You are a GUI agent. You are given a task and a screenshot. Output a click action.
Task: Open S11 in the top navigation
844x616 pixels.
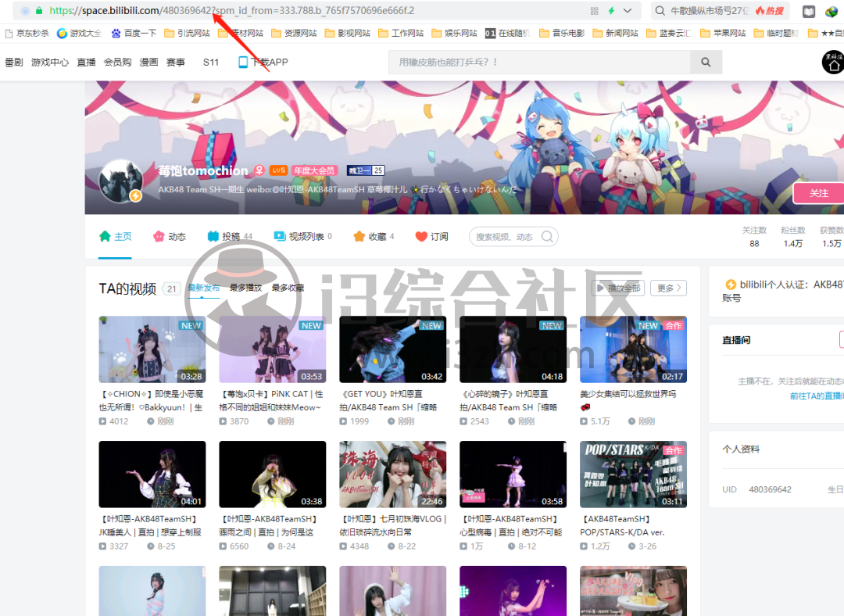point(211,63)
